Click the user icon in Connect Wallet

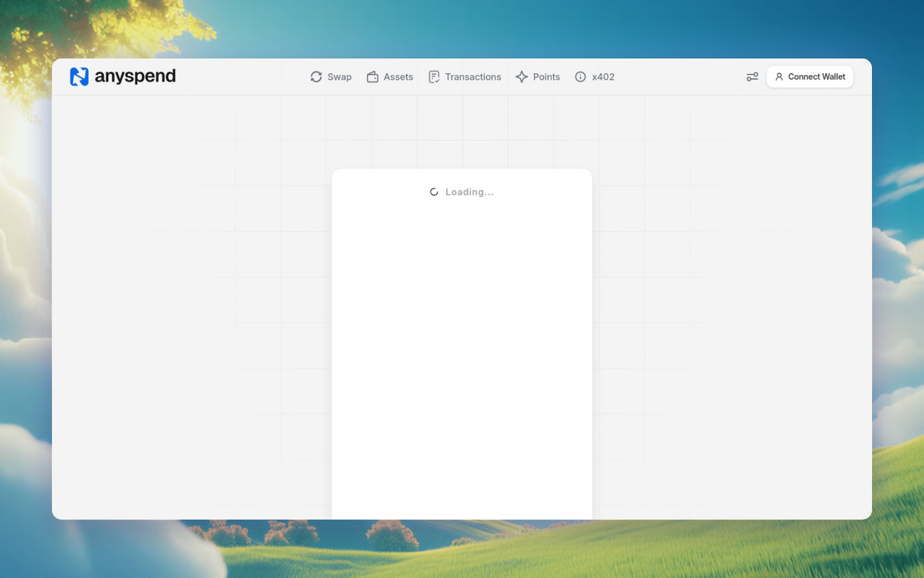(x=779, y=77)
